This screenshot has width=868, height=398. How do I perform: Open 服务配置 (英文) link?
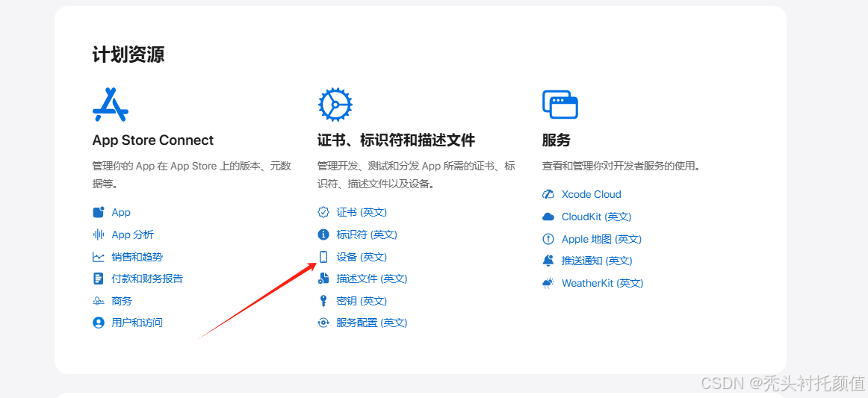pyautogui.click(x=372, y=323)
